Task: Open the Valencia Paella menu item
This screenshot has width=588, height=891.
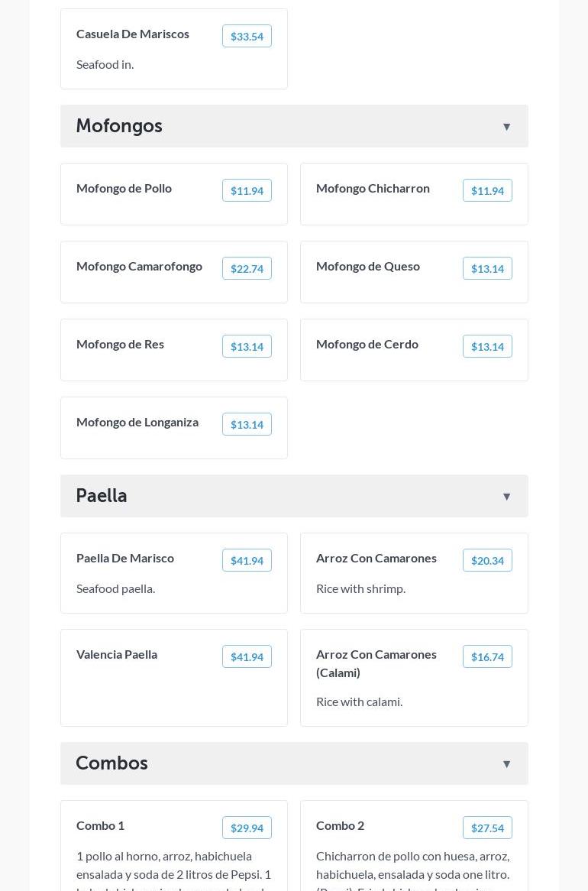Action: click(x=117, y=654)
